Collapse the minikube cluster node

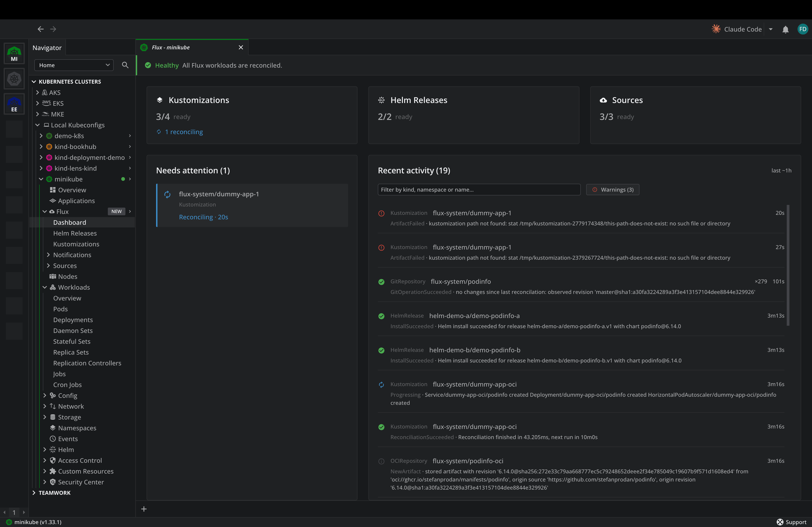41,179
